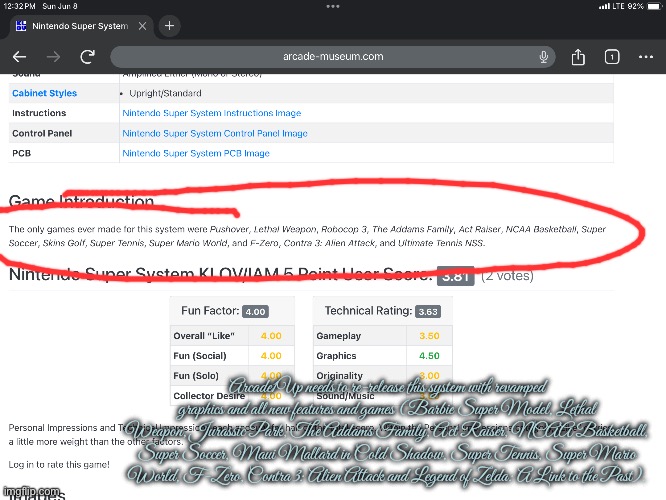Click the Control Panel row label

[x=42, y=133]
